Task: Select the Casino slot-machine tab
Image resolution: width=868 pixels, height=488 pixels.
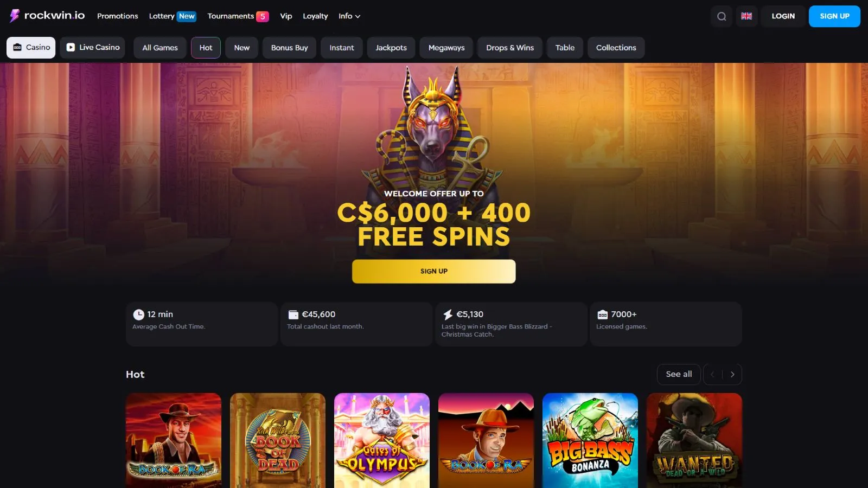Action: click(x=31, y=48)
